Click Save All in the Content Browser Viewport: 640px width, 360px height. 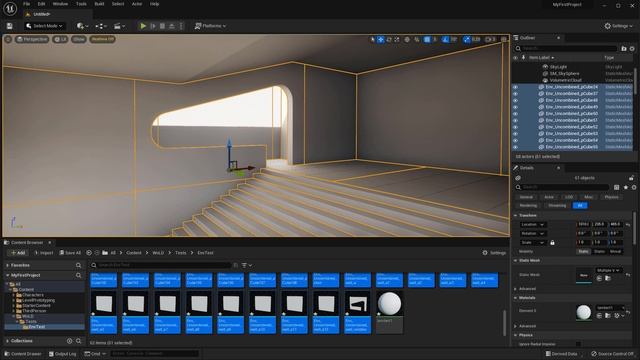point(70,253)
